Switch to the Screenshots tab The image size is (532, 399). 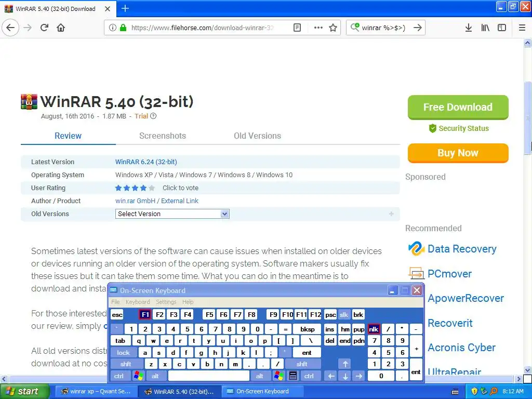(163, 136)
